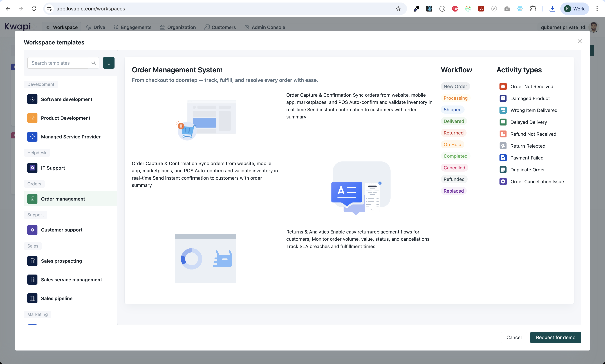Image resolution: width=605 pixels, height=364 pixels.
Task: Select the Software development template icon
Action: click(x=32, y=99)
